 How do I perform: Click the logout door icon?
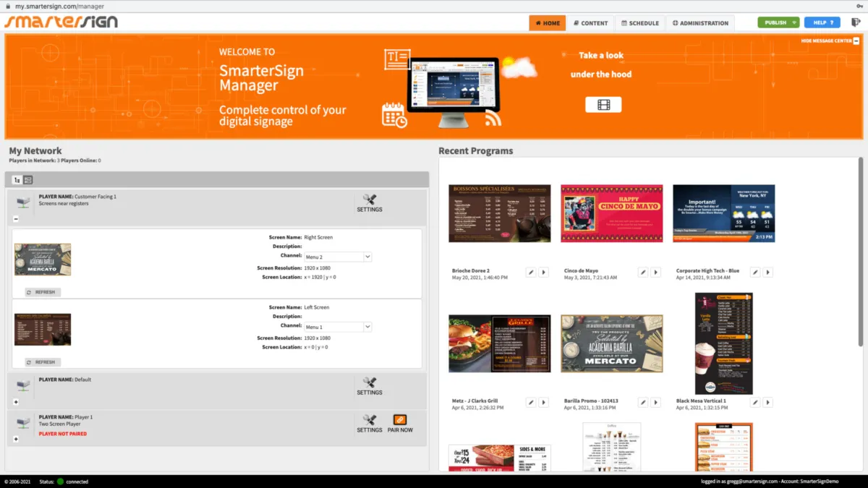[x=855, y=22]
